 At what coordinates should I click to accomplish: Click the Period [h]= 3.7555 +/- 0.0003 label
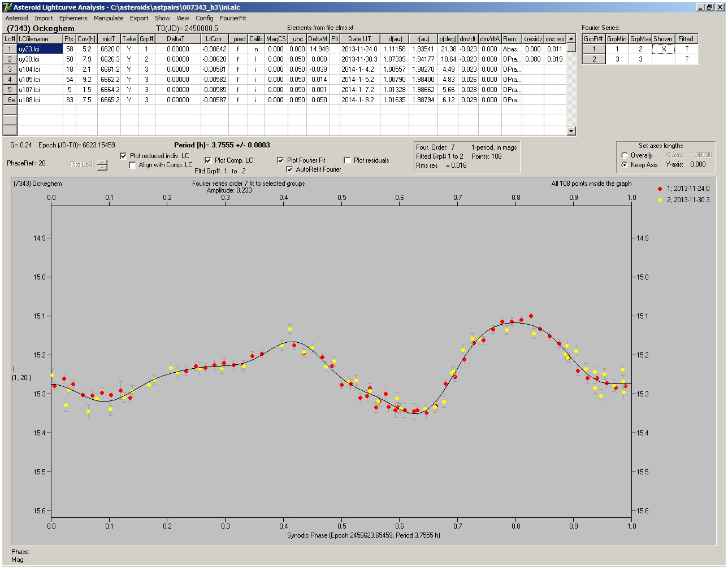click(222, 145)
